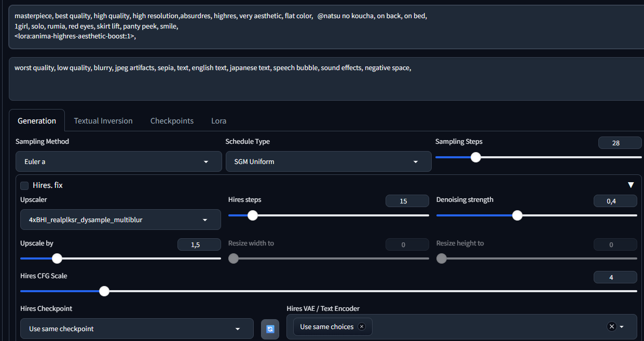This screenshot has width=644, height=341.
Task: Click the Hires CFG Scale value field
Action: click(615, 277)
